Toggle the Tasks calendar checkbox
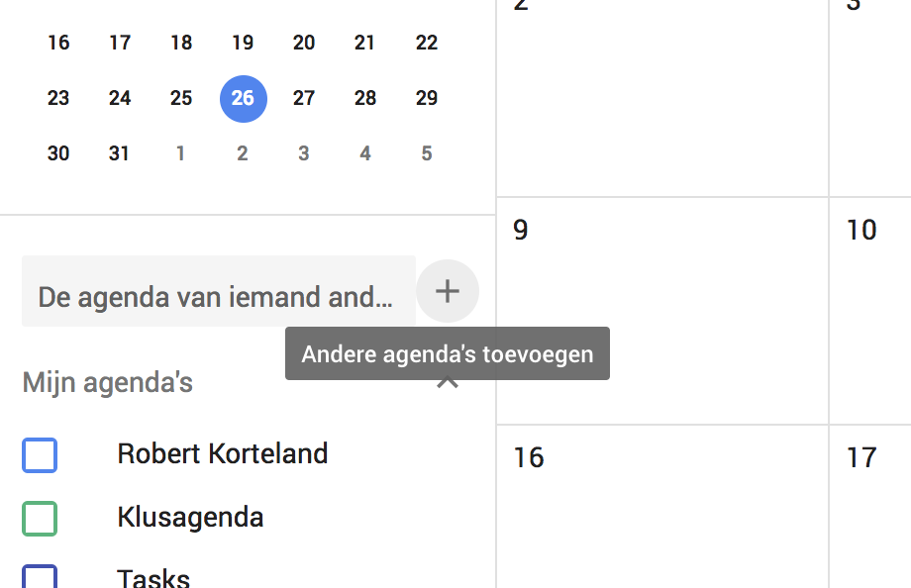Screen dimensions: 911x588 (40, 578)
